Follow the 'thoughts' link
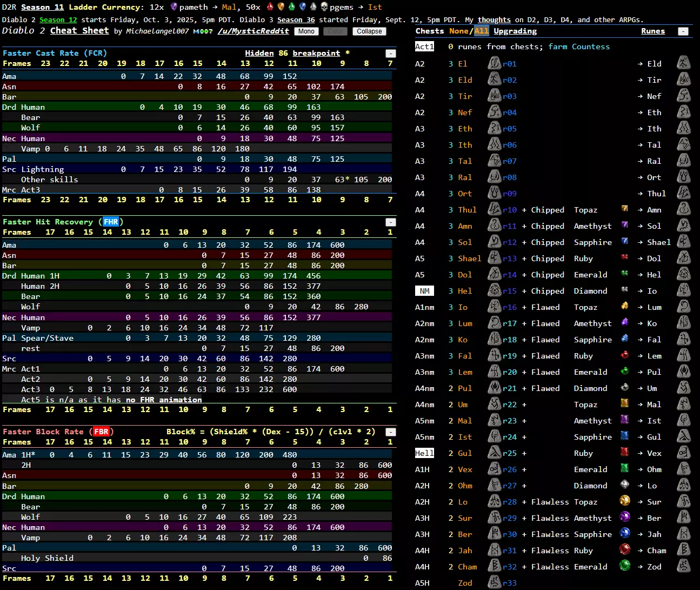Screen dimensions: 700x590 coord(494,20)
